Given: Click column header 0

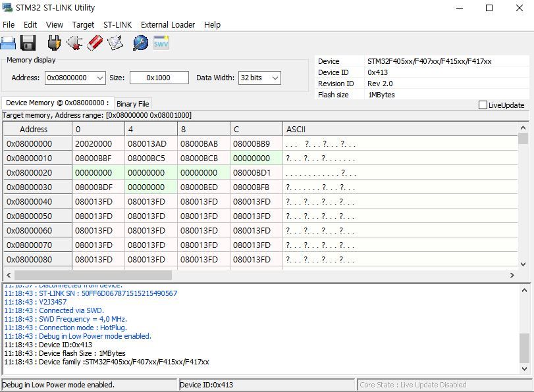Looking at the screenshot, I should [98, 130].
